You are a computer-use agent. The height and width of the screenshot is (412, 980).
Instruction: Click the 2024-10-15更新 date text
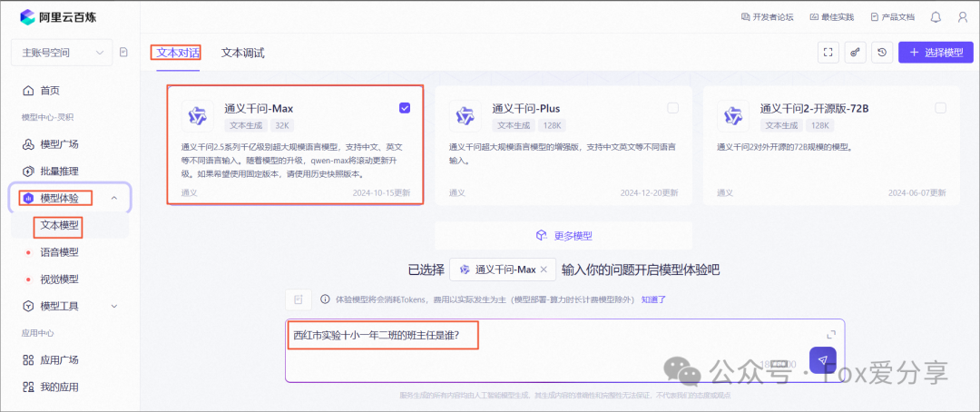coord(380,192)
